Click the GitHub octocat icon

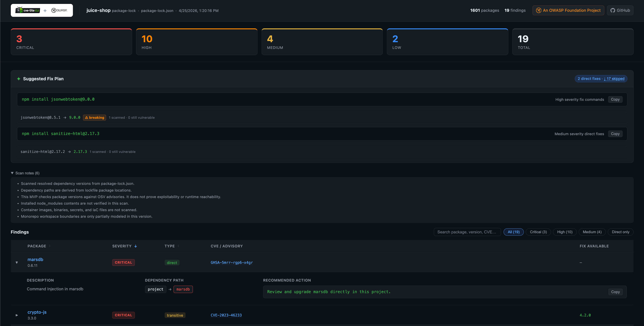pyautogui.click(x=613, y=10)
